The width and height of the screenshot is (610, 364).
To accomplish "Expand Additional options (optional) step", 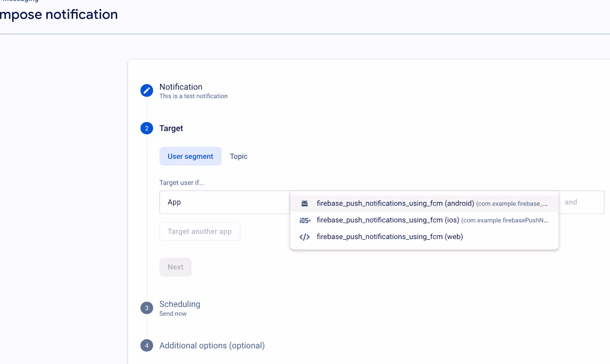I will (x=212, y=346).
